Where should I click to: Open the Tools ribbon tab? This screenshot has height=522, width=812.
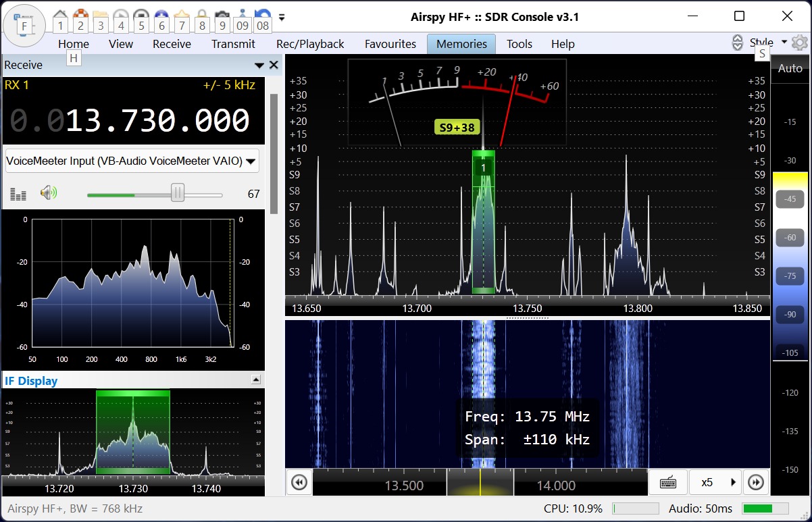[519, 44]
